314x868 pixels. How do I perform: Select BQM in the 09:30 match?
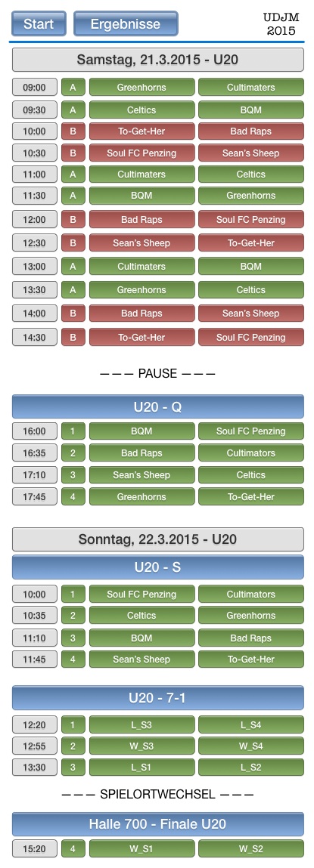click(250, 110)
